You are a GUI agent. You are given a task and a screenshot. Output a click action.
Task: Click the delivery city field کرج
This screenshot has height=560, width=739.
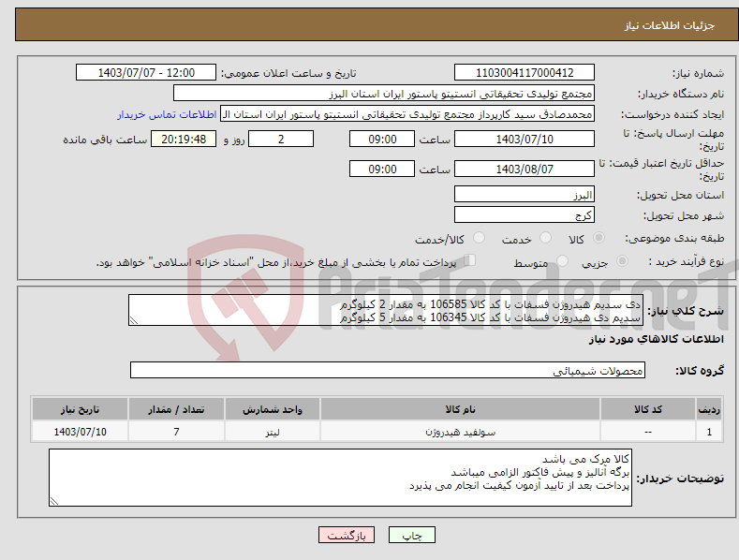click(525, 215)
